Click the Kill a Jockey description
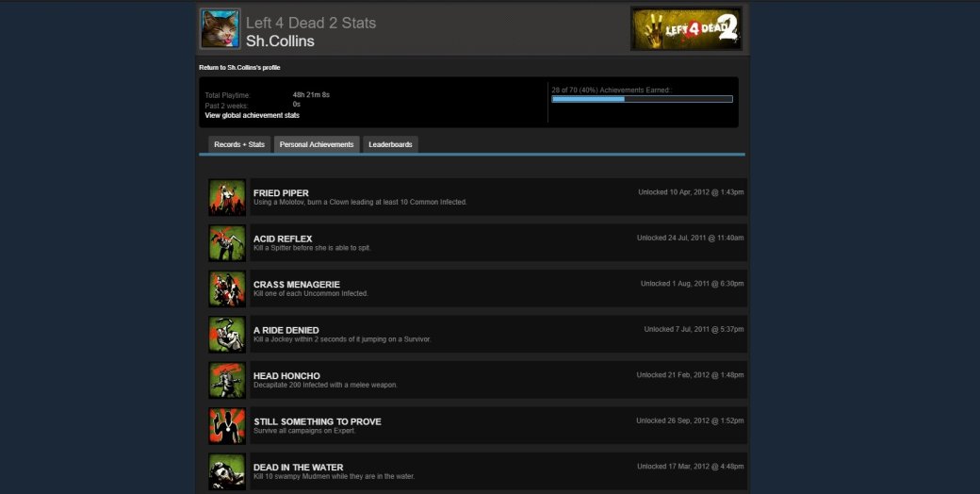The height and width of the screenshot is (494, 980). (x=342, y=339)
